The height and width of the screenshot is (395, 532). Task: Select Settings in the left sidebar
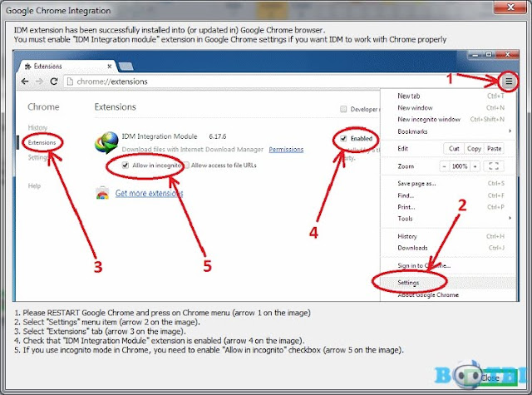[37, 157]
